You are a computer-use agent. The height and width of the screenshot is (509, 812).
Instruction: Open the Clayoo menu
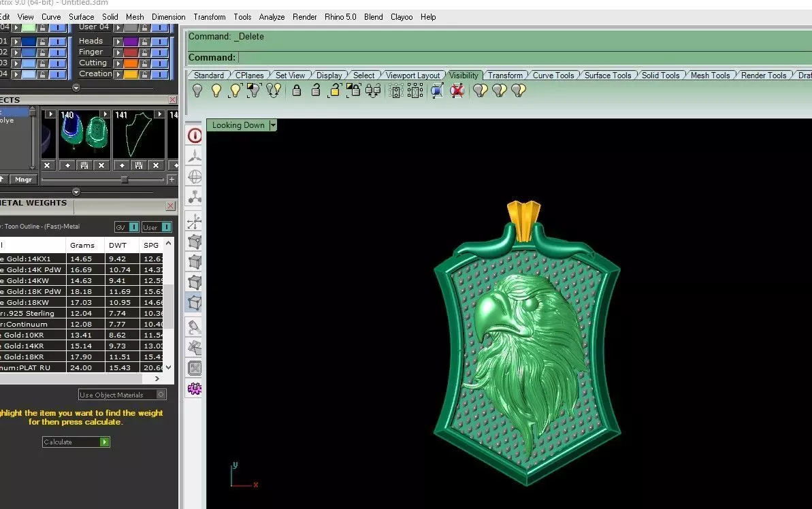tap(402, 16)
